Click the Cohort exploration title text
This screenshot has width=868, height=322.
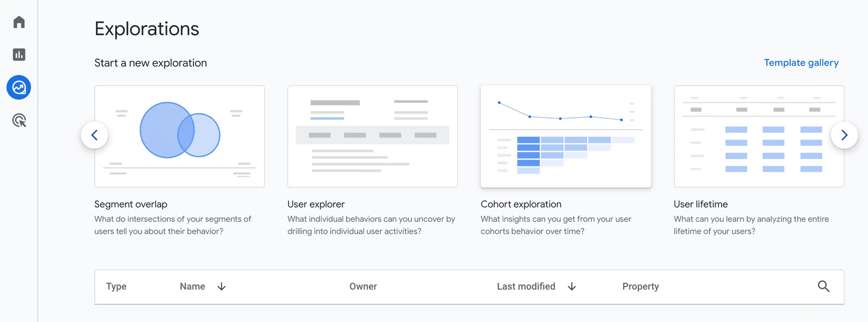521,204
